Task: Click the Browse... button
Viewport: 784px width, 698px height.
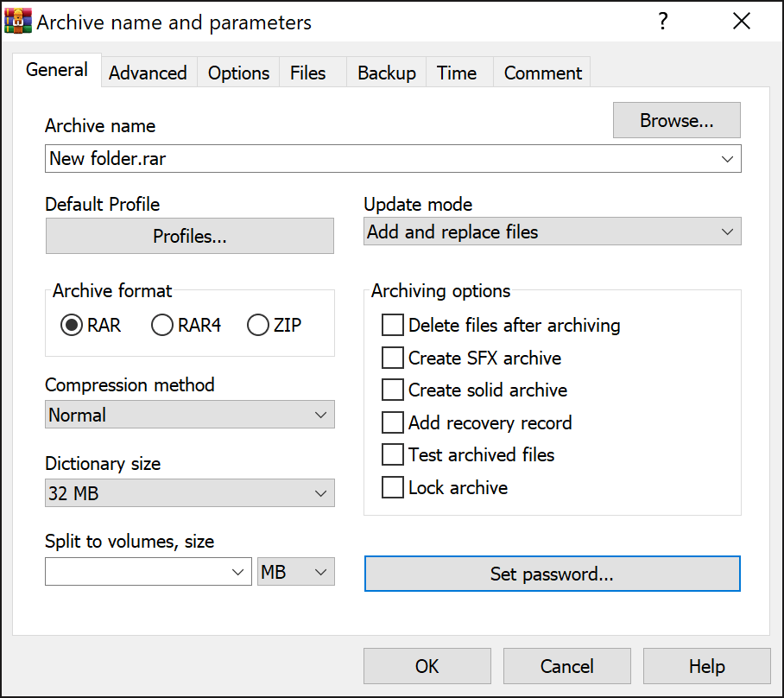Action: pyautogui.click(x=676, y=120)
